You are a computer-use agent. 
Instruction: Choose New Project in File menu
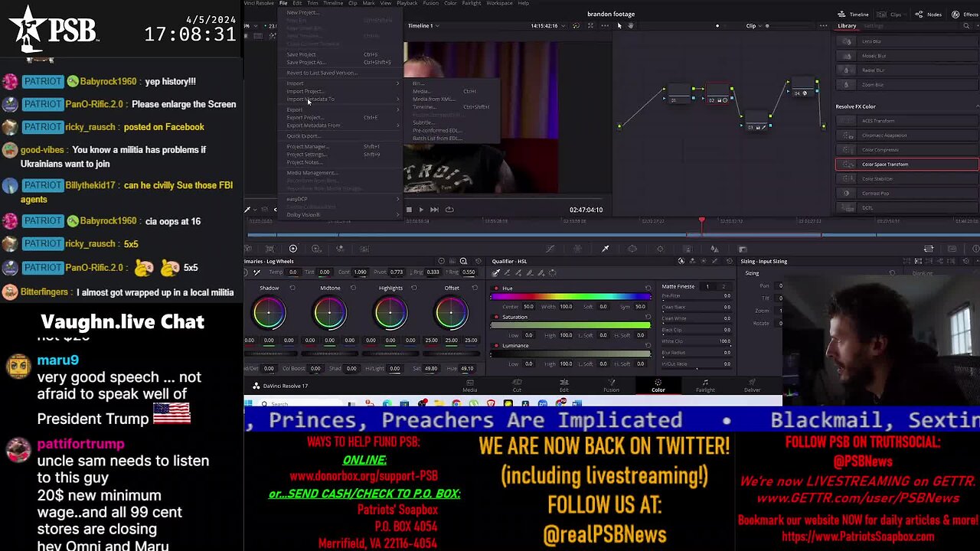341,12
